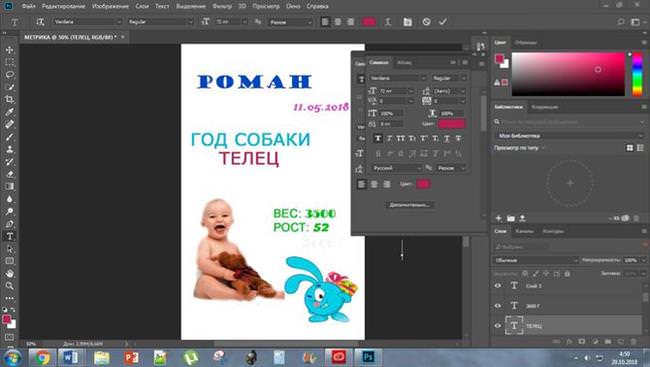The image size is (650, 367).
Task: Select the Hand tool
Action: pos(10,273)
